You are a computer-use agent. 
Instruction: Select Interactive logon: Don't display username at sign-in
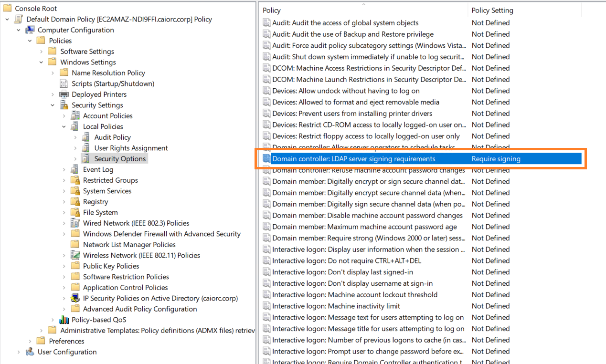tap(352, 283)
